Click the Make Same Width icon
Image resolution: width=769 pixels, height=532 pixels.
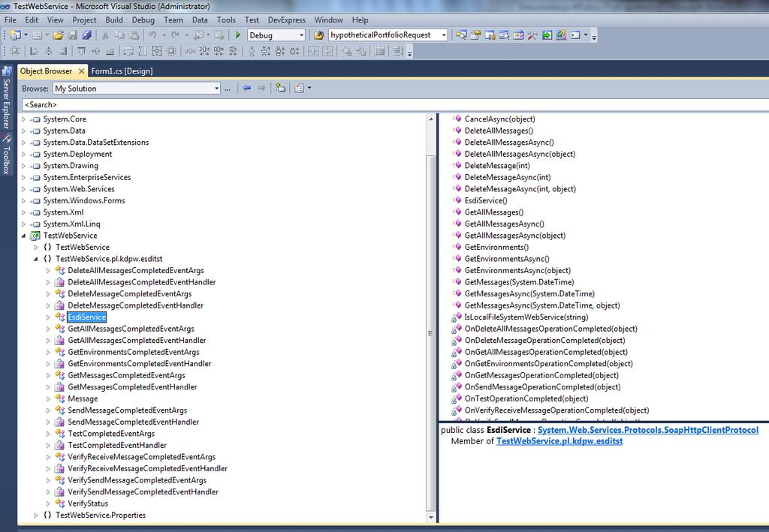(x=128, y=51)
